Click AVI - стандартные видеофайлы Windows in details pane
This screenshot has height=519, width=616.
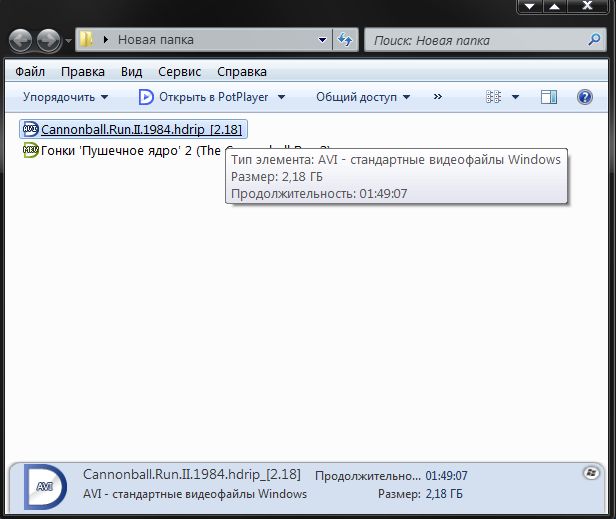[x=195, y=494]
